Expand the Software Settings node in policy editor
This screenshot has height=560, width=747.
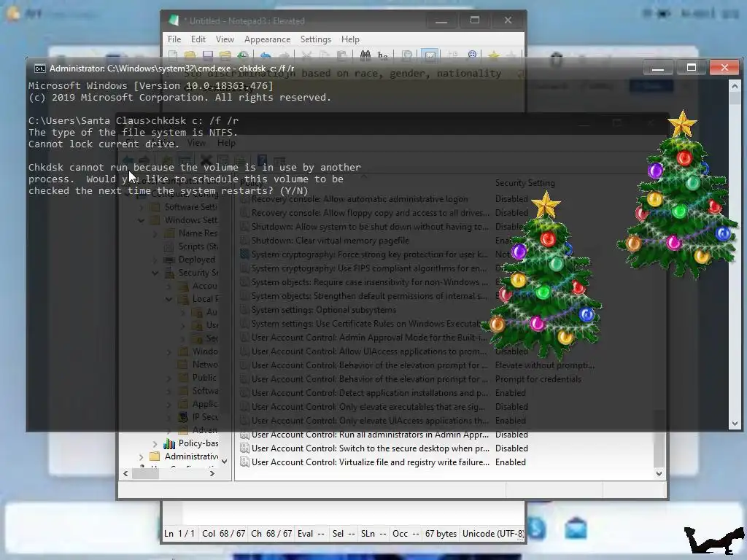coord(141,207)
